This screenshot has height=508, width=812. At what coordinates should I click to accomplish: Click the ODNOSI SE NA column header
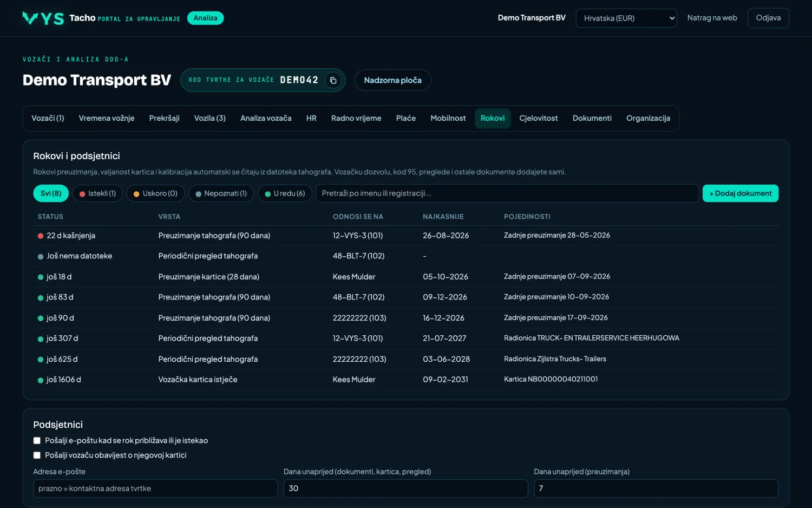(x=358, y=217)
